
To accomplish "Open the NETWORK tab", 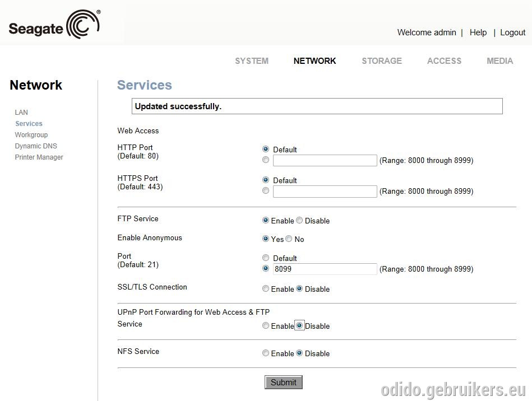I will pyautogui.click(x=314, y=61).
